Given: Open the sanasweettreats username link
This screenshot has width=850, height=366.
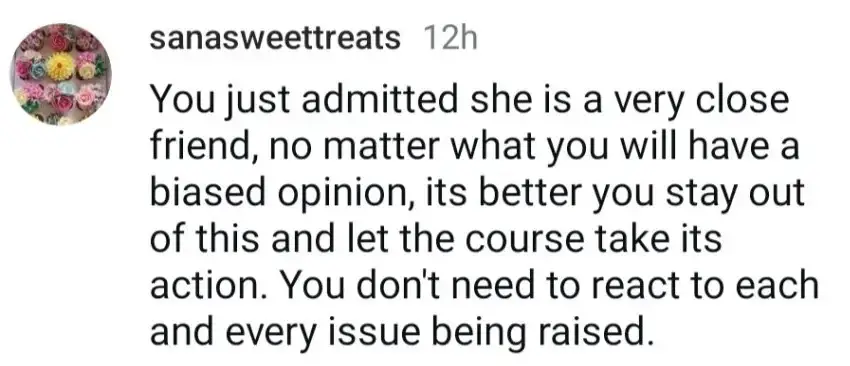Looking at the screenshot, I should (275, 38).
